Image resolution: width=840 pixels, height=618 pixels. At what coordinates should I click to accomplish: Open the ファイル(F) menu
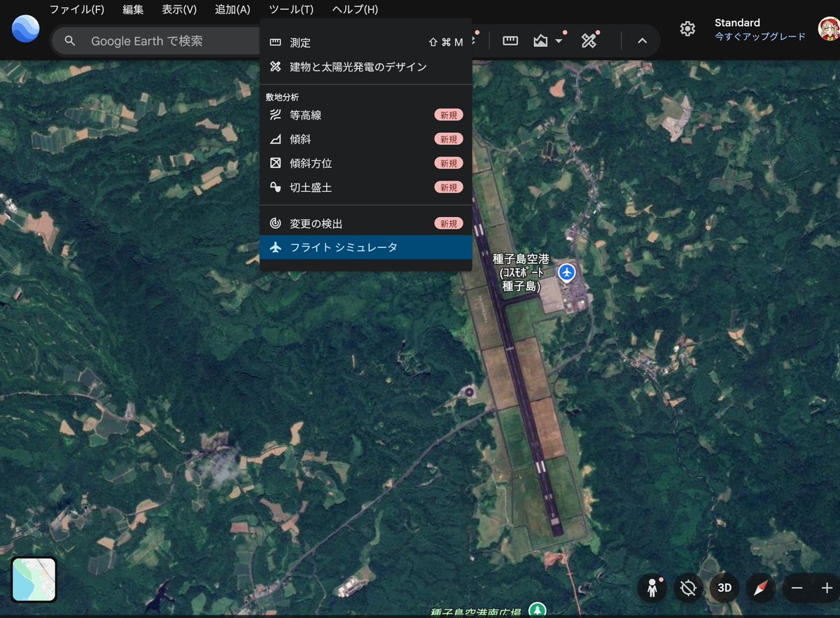pos(76,9)
